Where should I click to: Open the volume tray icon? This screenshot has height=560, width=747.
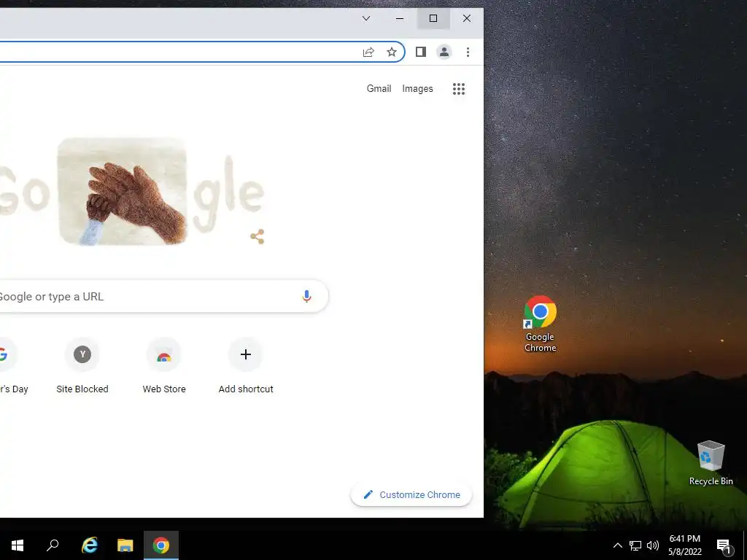coord(653,545)
